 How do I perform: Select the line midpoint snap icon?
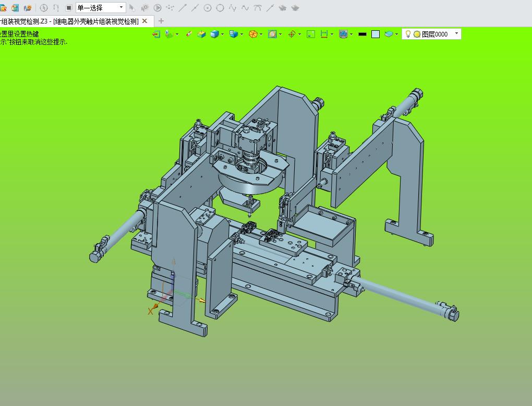[x=195, y=7]
